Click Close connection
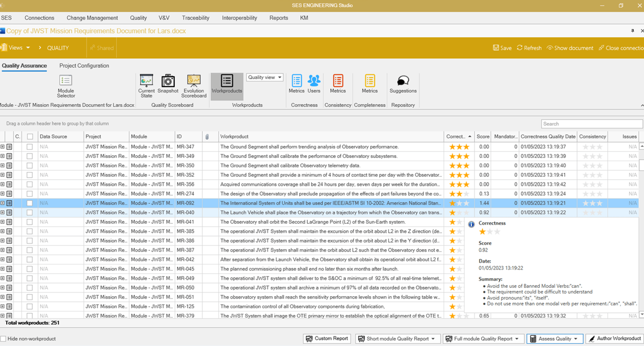Screen dimensions: 644x346 coord(621,48)
